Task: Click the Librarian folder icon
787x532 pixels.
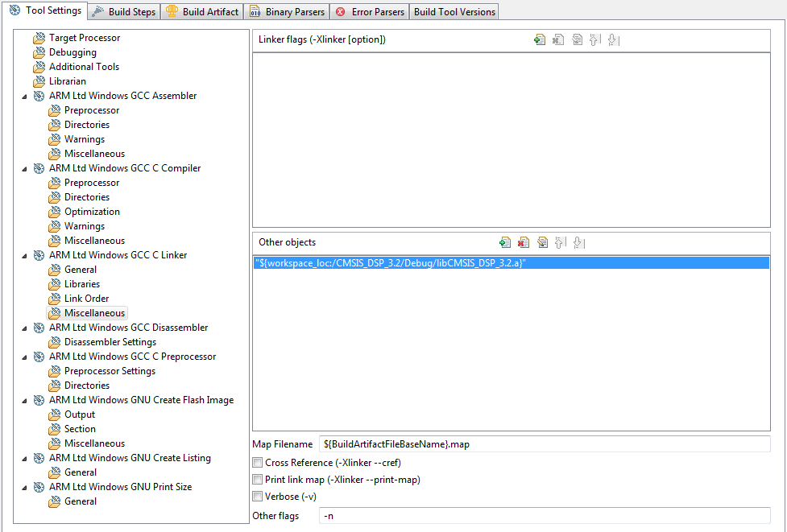Action: tap(39, 82)
